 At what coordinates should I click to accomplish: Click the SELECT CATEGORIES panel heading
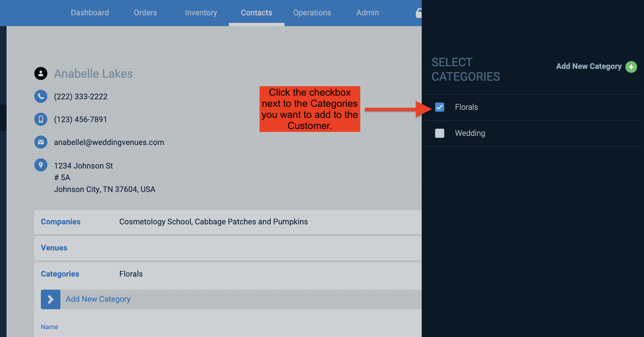466,70
